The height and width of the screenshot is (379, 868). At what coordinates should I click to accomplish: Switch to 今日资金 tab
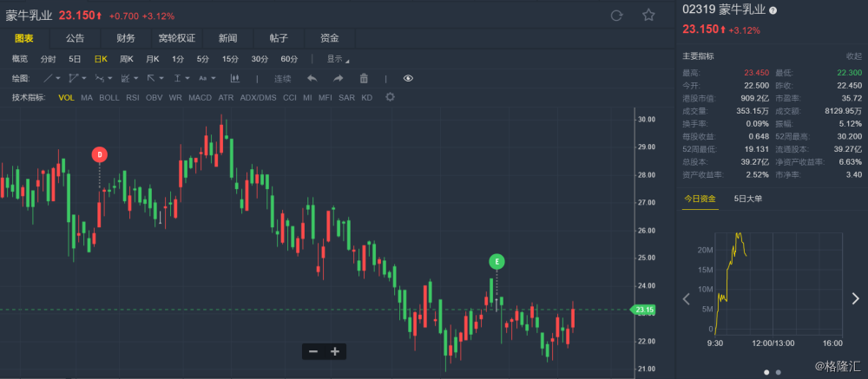pyautogui.click(x=700, y=199)
